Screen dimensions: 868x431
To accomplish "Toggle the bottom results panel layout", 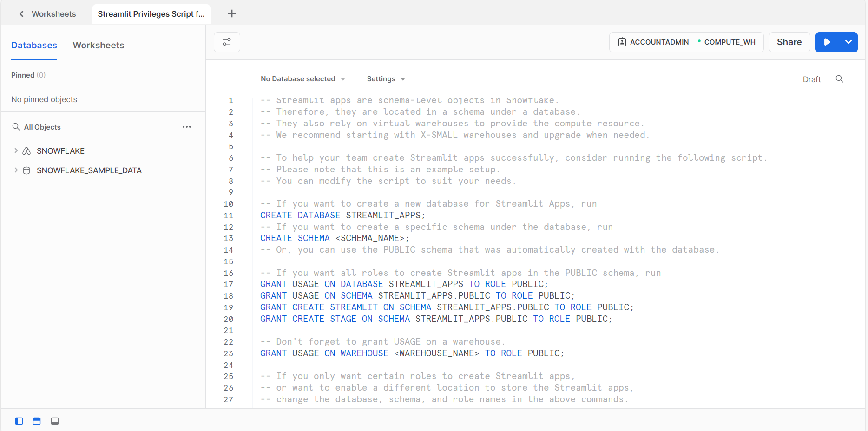I will [x=55, y=421].
